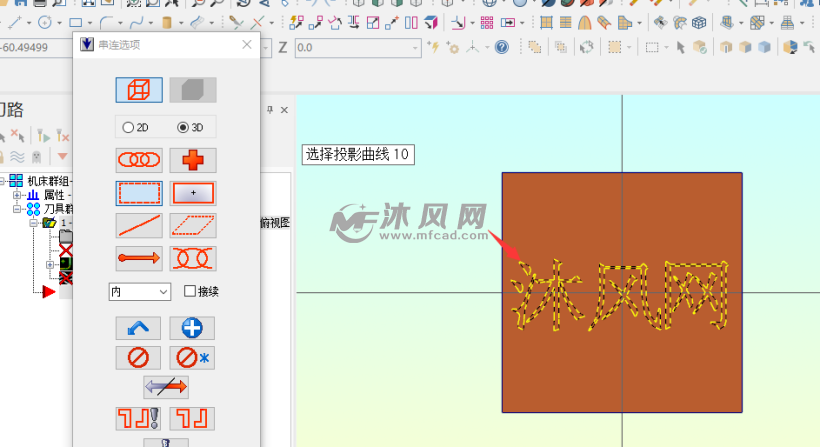This screenshot has height=447, width=820.
Task: Click the unselect last chain button
Action: click(x=138, y=358)
